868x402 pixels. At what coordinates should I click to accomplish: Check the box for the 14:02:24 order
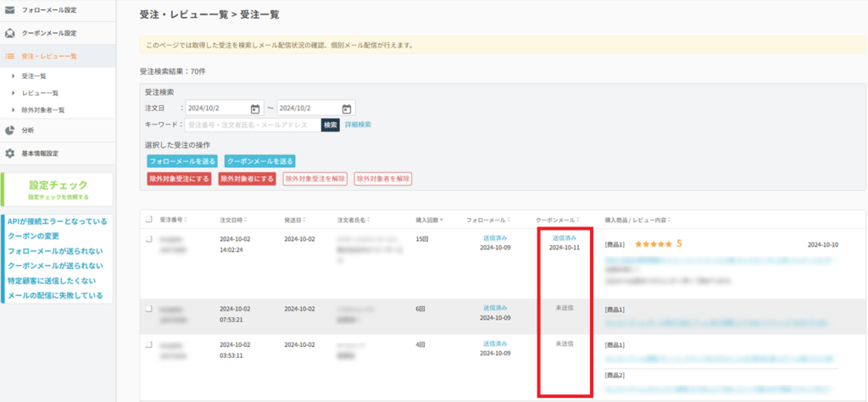click(148, 240)
